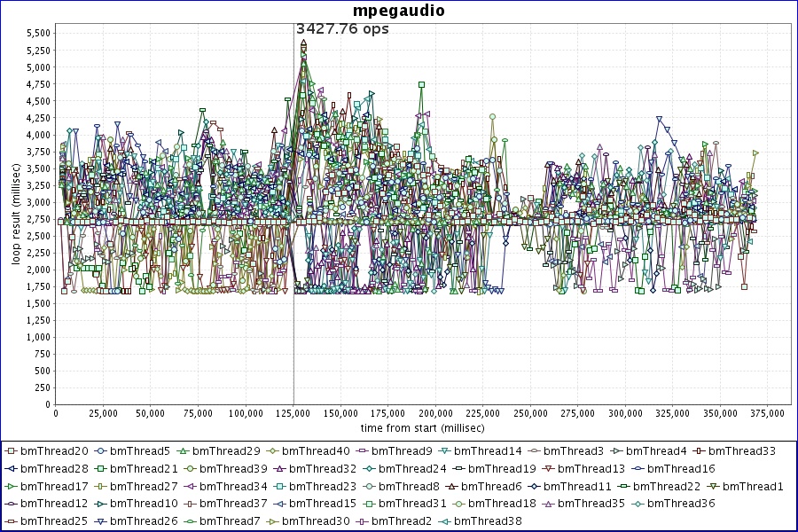
Task: Click the mpegaudio chart title
Action: tap(399, 11)
